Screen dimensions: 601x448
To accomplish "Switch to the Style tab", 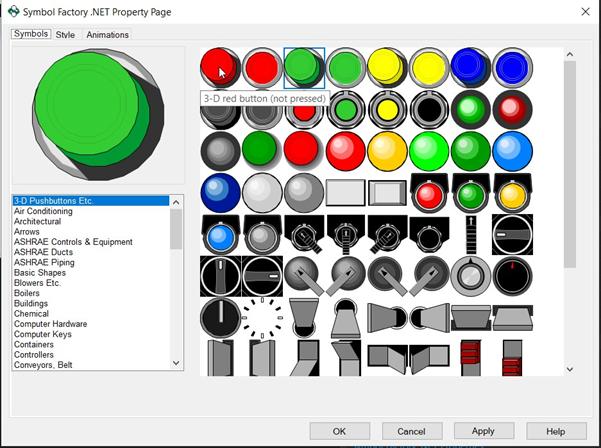I will click(x=65, y=35).
